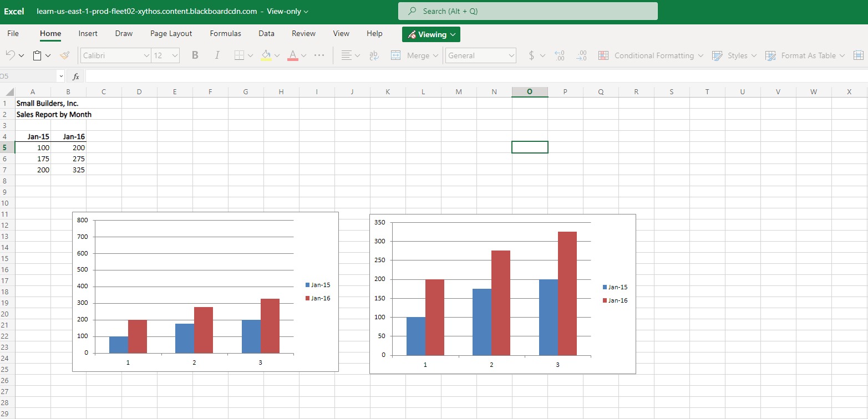The image size is (868, 419).
Task: Click Jan-15 legend entry in left chart
Action: tap(318, 285)
